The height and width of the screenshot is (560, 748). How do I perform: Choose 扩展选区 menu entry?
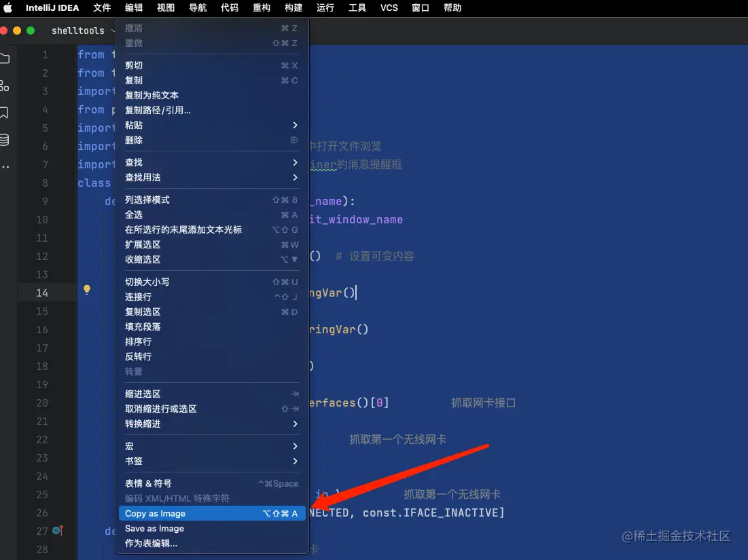212,244
